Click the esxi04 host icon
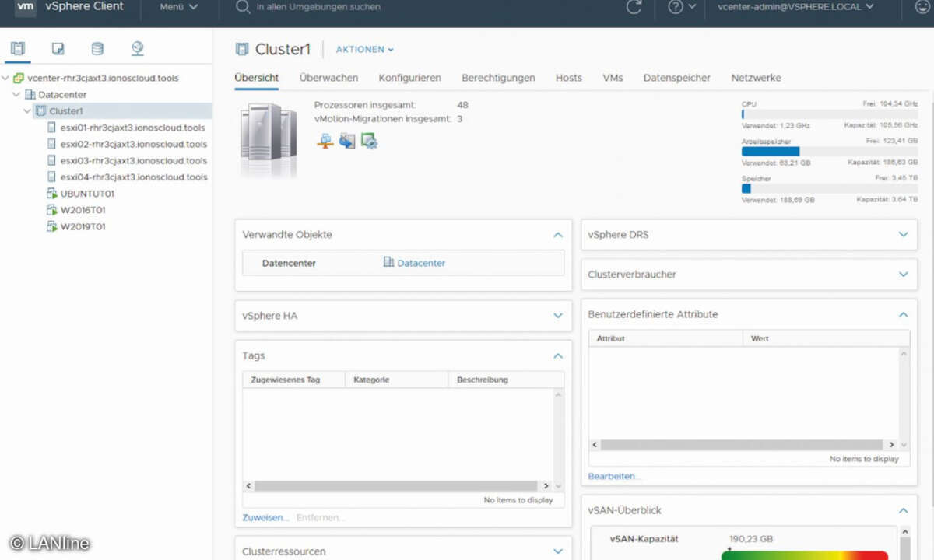Image resolution: width=934 pixels, height=560 pixels. (x=53, y=177)
